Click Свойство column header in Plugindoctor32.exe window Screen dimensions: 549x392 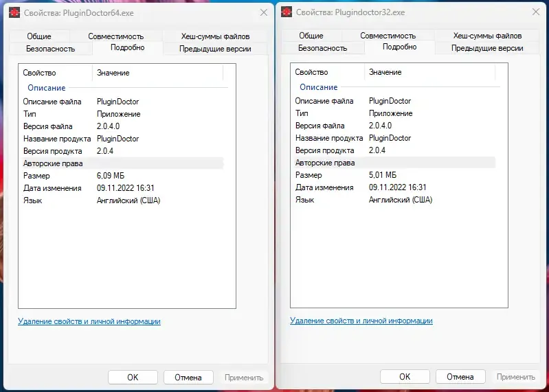327,72
